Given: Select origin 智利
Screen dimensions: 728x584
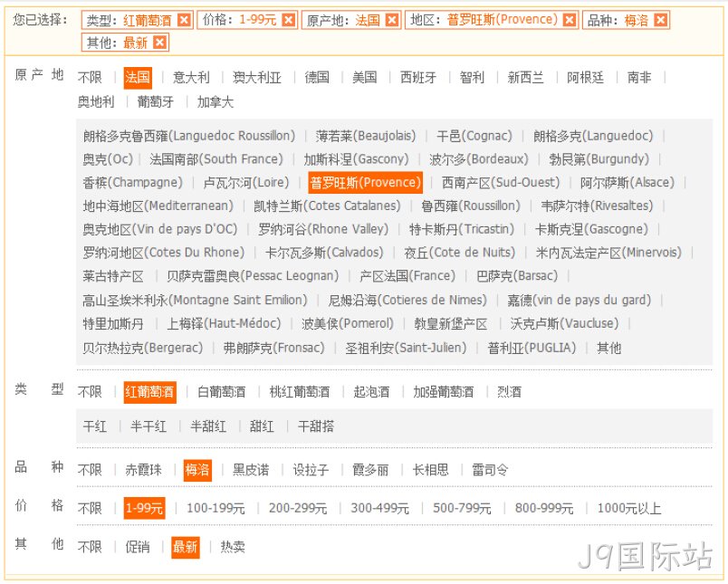Looking at the screenshot, I should pyautogui.click(x=472, y=77).
